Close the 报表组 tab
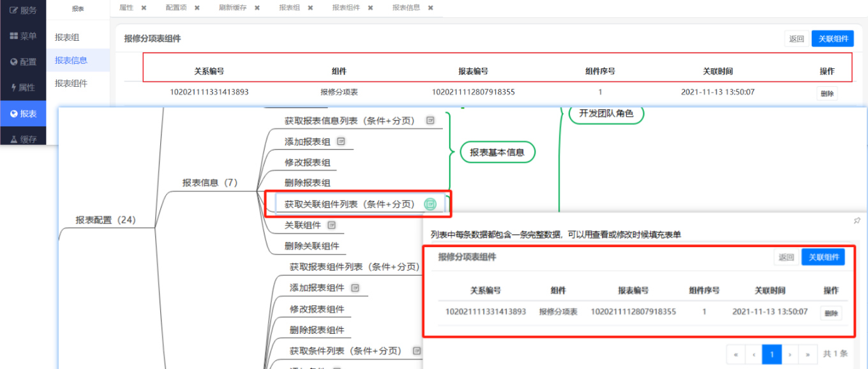This screenshot has height=369, width=868. click(x=310, y=8)
